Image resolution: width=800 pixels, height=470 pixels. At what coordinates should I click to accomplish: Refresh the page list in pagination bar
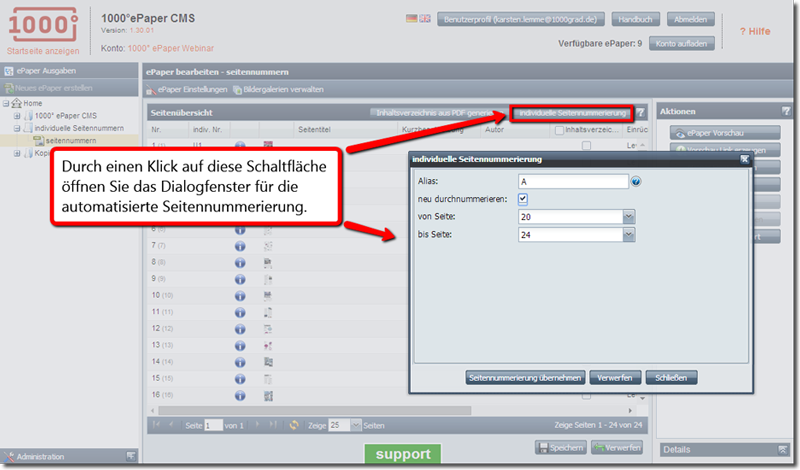coord(294,425)
